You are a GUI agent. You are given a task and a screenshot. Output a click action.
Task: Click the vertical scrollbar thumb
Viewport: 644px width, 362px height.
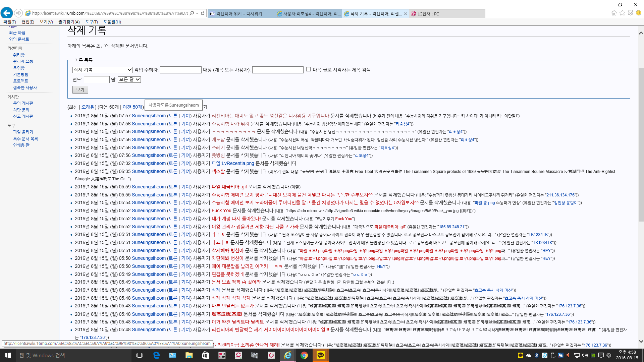click(x=641, y=144)
